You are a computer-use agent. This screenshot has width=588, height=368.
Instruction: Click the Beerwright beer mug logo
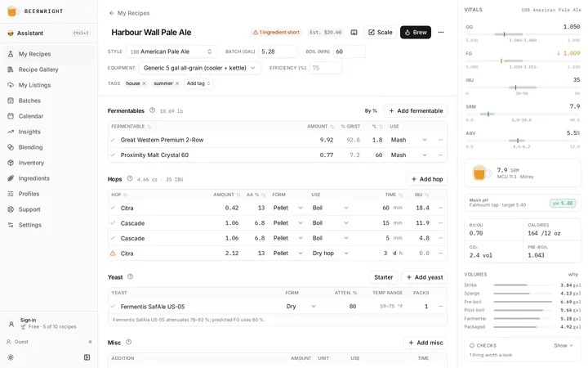click(x=12, y=11)
